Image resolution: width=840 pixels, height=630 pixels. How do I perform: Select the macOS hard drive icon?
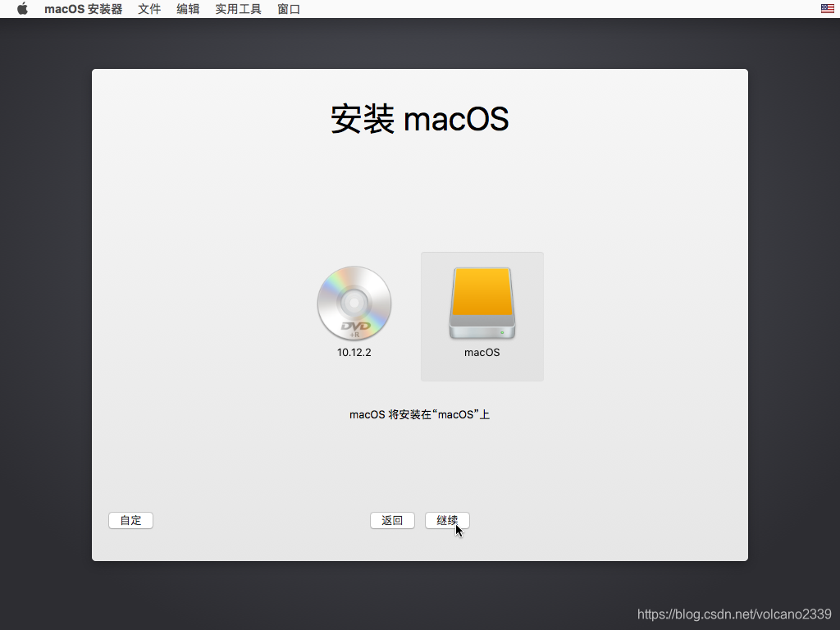coord(482,304)
